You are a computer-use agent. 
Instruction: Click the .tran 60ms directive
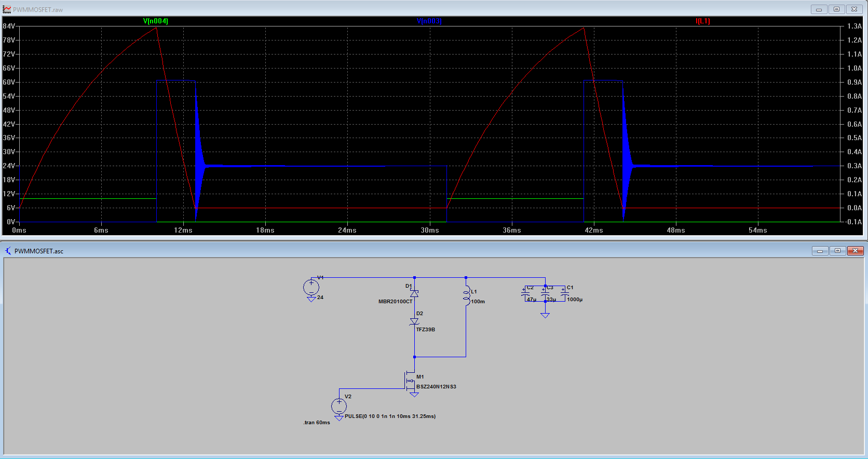click(317, 423)
